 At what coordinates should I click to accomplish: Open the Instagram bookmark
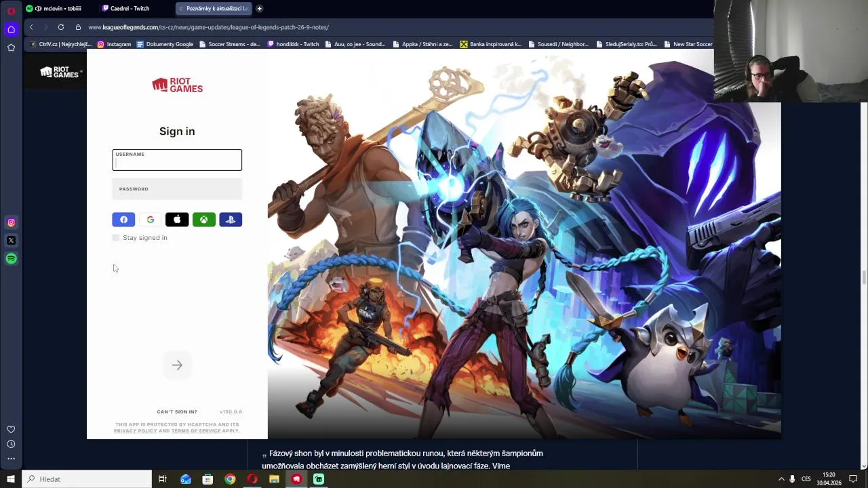(114, 44)
